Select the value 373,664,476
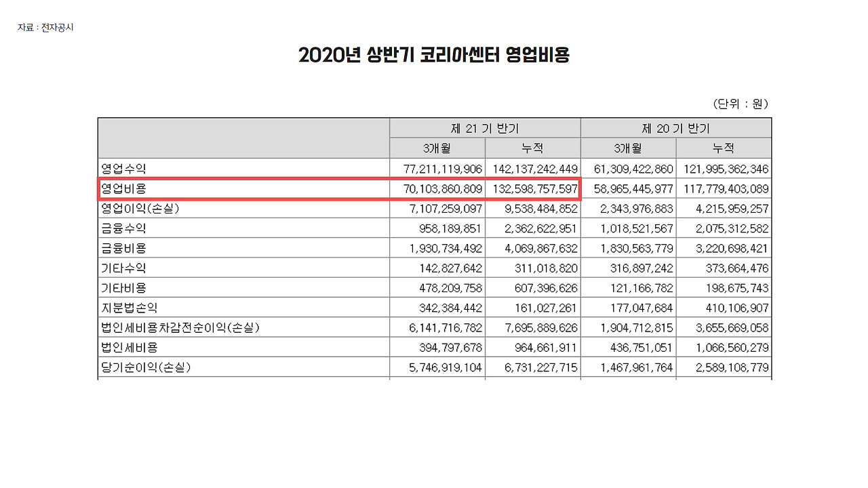Image resolution: width=868 pixels, height=488 pixels. pyautogui.click(x=737, y=268)
